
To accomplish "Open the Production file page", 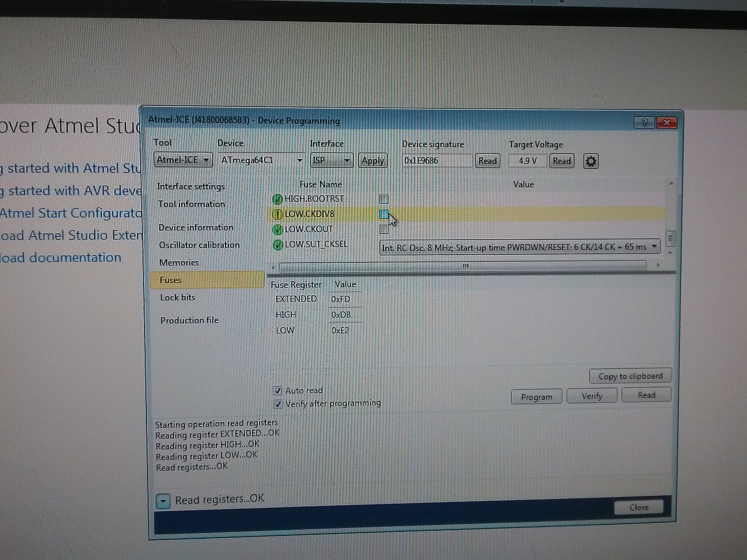I will tap(189, 320).
